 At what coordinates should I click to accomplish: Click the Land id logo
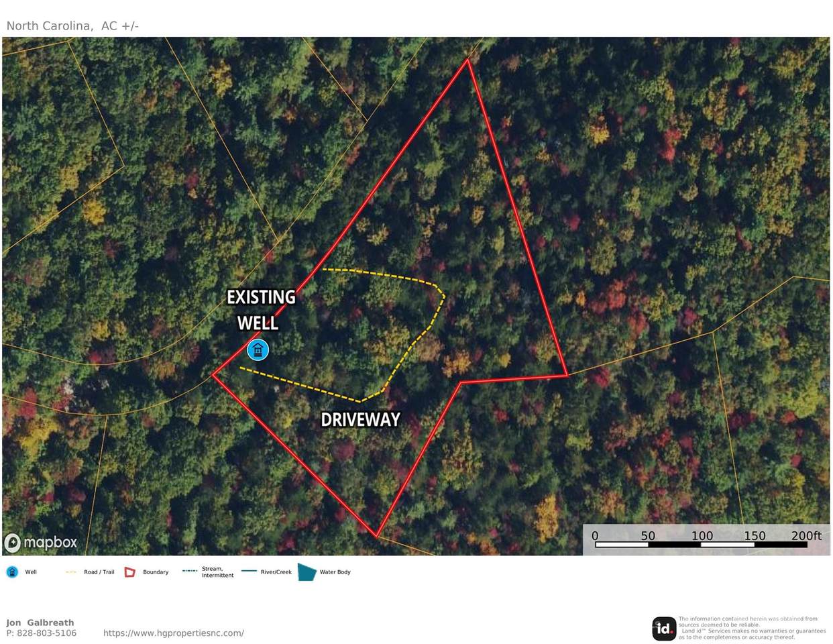663,629
